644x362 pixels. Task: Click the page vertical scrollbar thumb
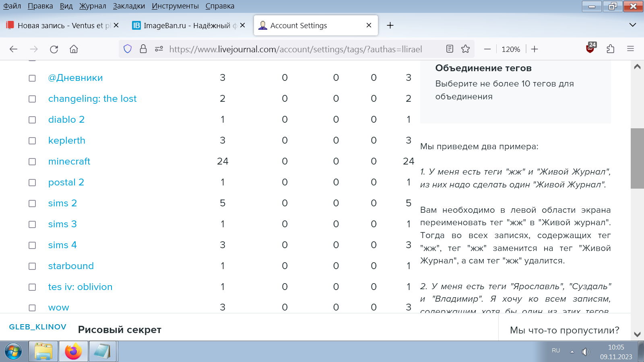637,158
